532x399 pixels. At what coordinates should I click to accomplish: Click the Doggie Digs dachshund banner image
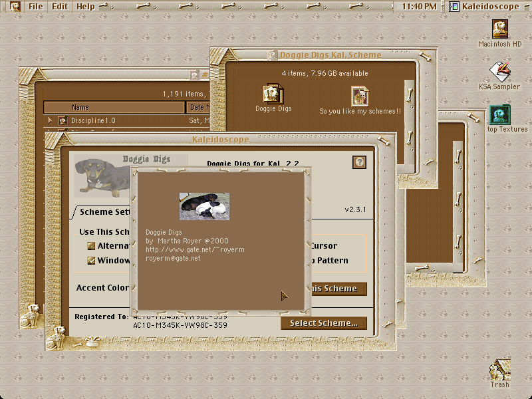103,176
